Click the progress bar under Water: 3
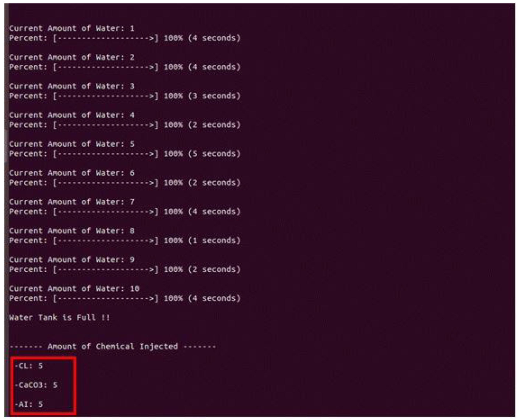 click(x=106, y=96)
